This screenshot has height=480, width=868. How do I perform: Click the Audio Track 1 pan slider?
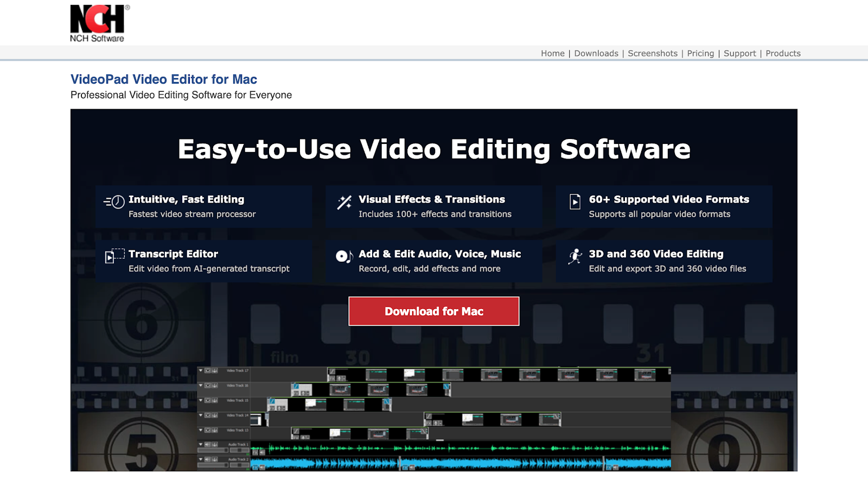(240, 450)
